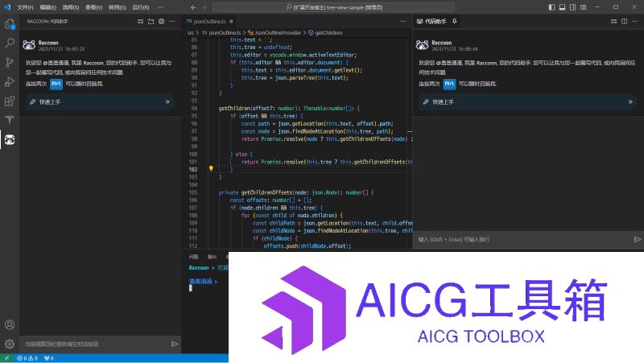Open the Accounts menu in activity bar
The width and height of the screenshot is (644, 363).
pyautogui.click(x=10, y=324)
